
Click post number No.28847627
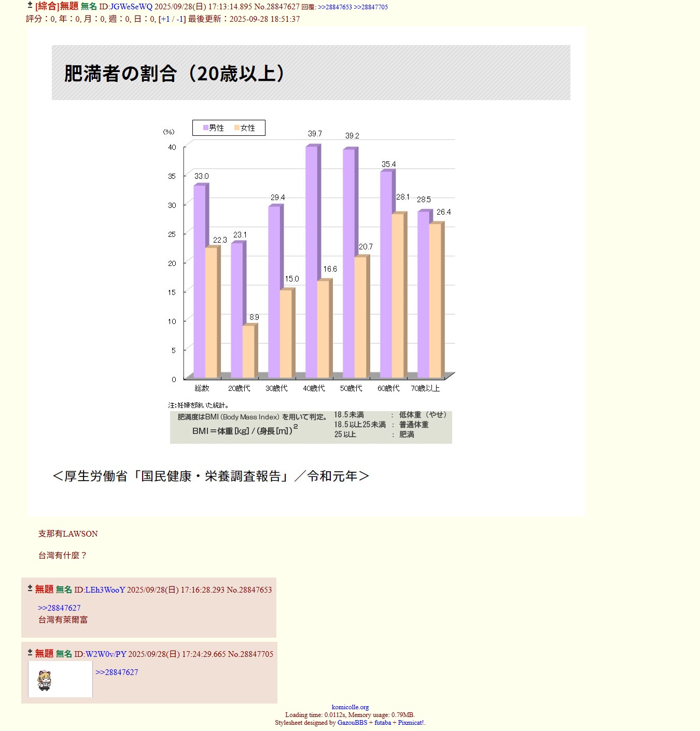pyautogui.click(x=276, y=7)
